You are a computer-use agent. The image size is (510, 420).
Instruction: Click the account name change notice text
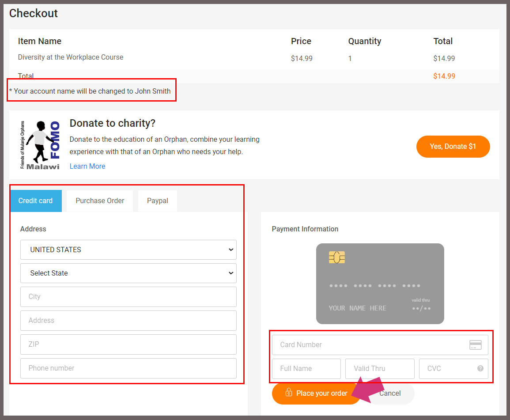90,91
